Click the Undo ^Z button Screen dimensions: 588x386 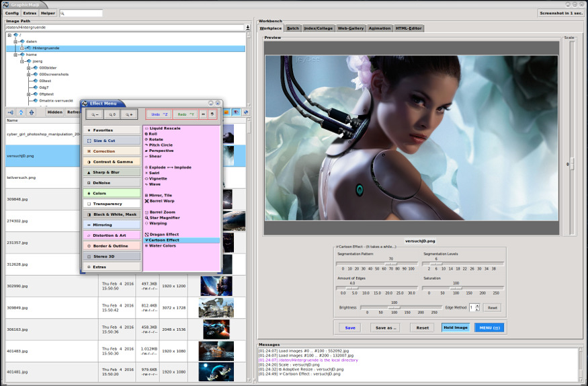(159, 114)
